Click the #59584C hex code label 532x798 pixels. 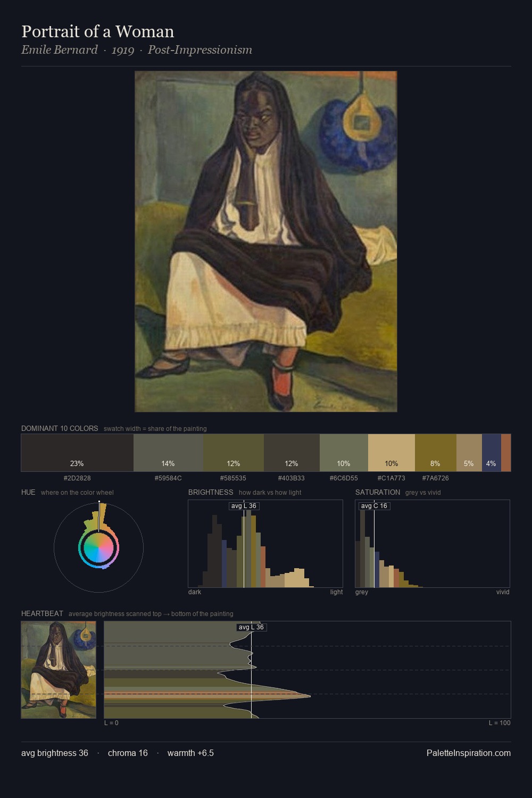pyautogui.click(x=168, y=478)
